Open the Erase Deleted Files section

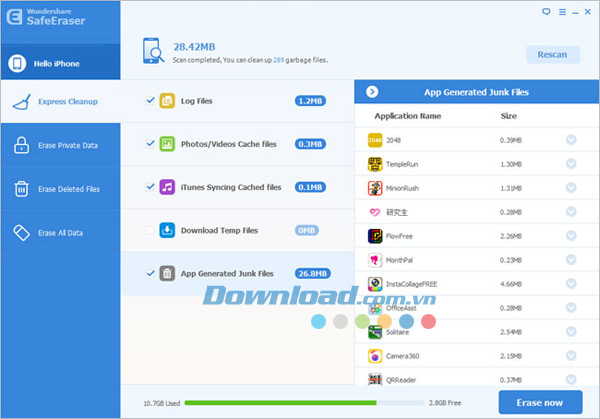point(60,189)
